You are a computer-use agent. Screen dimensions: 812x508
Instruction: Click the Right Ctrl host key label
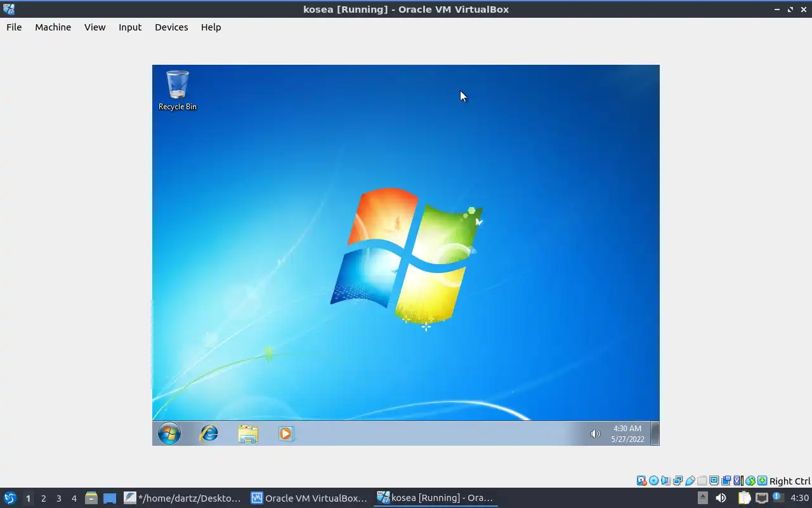tap(790, 481)
